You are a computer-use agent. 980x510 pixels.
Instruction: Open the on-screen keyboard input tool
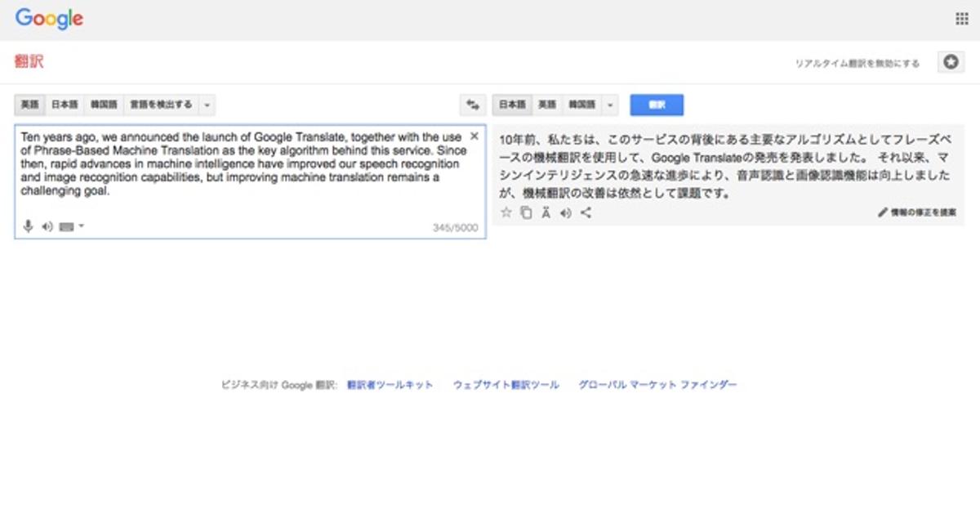66,226
